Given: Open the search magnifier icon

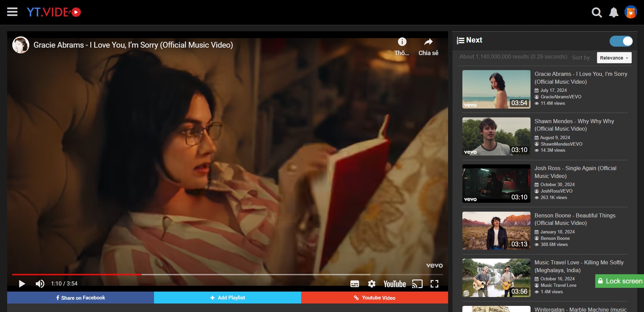Looking at the screenshot, I should (597, 13).
